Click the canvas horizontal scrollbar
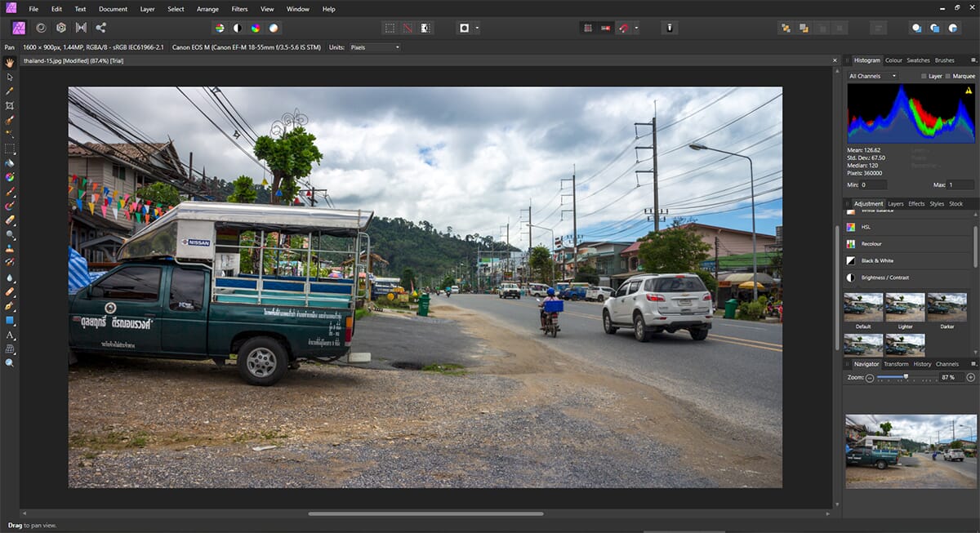980x533 pixels. point(425,513)
